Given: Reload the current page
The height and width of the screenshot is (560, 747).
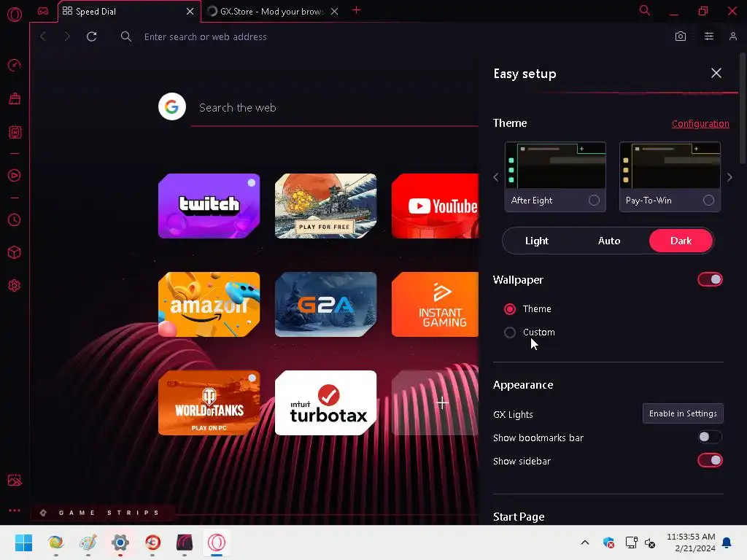Looking at the screenshot, I should click(91, 36).
